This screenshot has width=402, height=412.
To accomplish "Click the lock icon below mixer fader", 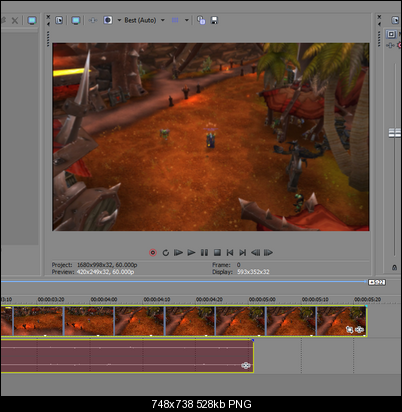I will (x=394, y=267).
